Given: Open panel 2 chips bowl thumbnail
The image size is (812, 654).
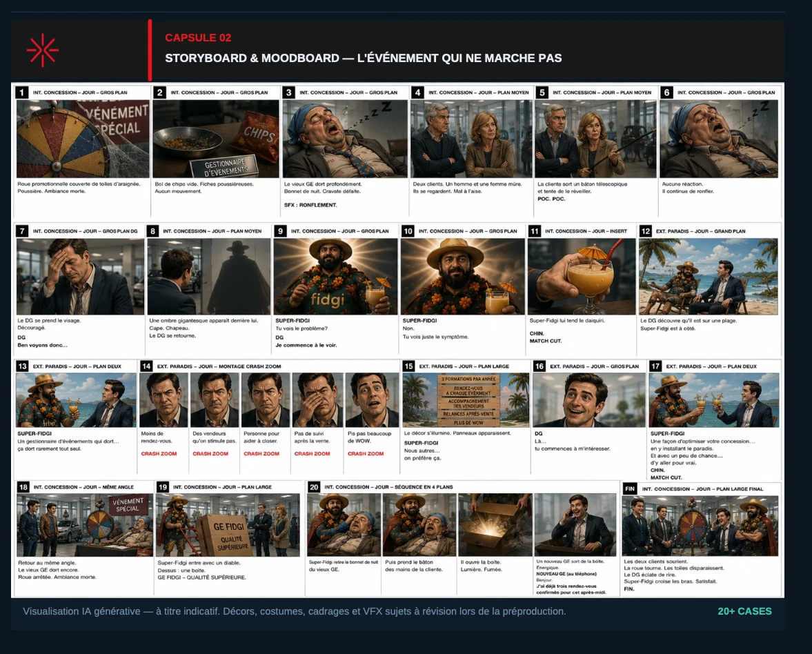Looking at the screenshot, I should click(x=215, y=139).
